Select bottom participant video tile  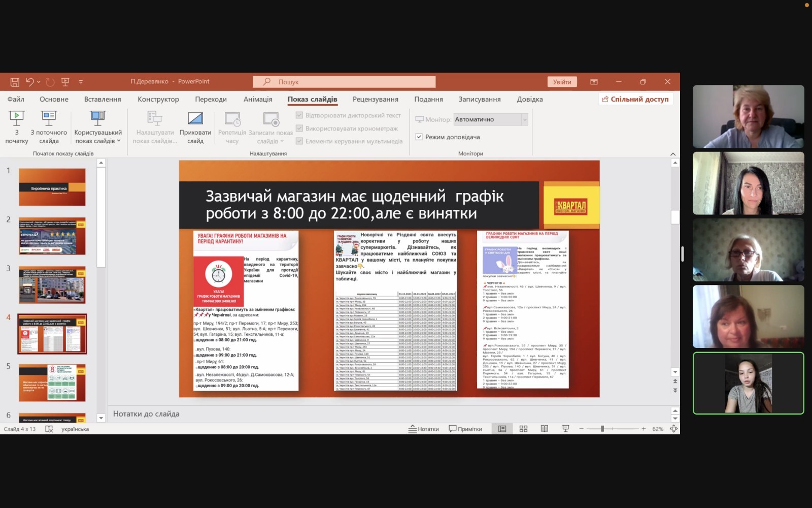(749, 384)
